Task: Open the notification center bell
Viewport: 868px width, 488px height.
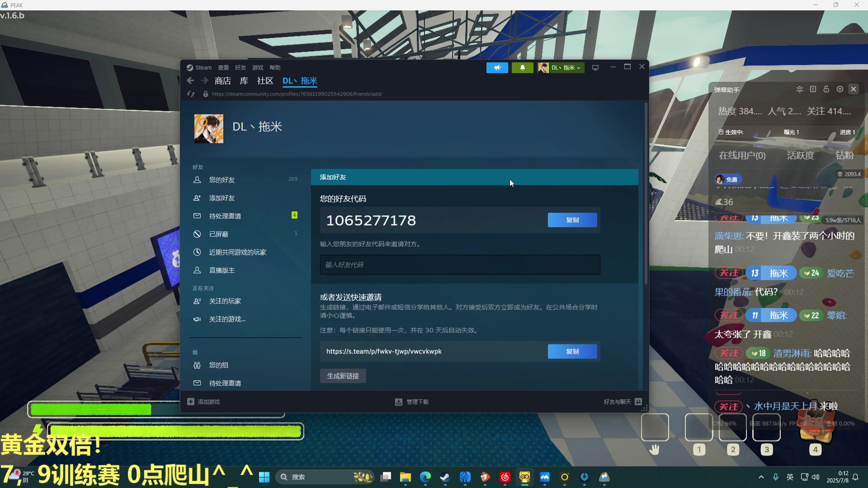Action: [855, 477]
